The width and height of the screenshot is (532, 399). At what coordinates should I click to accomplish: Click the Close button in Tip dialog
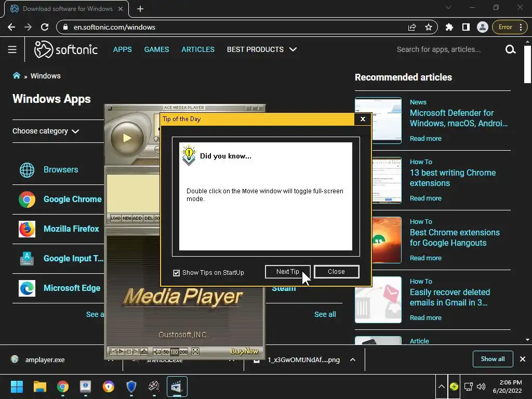(336, 272)
